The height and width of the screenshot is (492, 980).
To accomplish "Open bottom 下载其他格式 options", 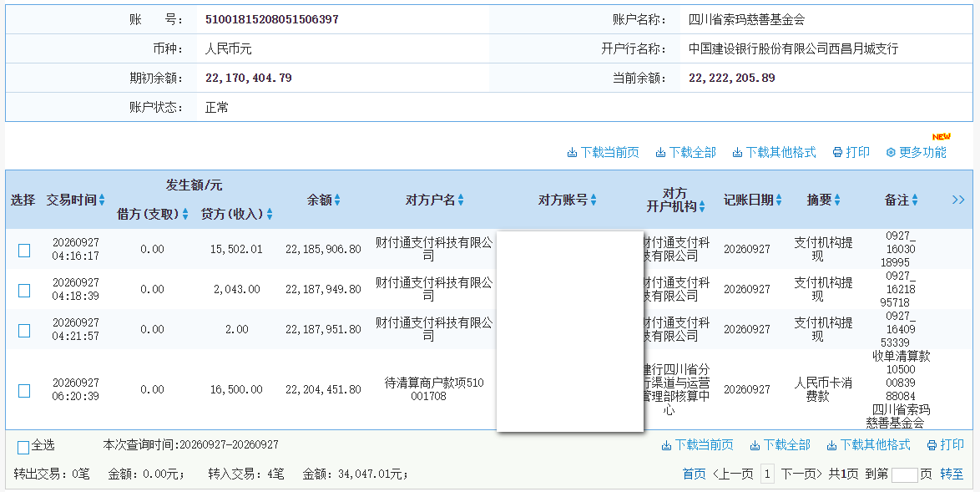I will (x=869, y=445).
